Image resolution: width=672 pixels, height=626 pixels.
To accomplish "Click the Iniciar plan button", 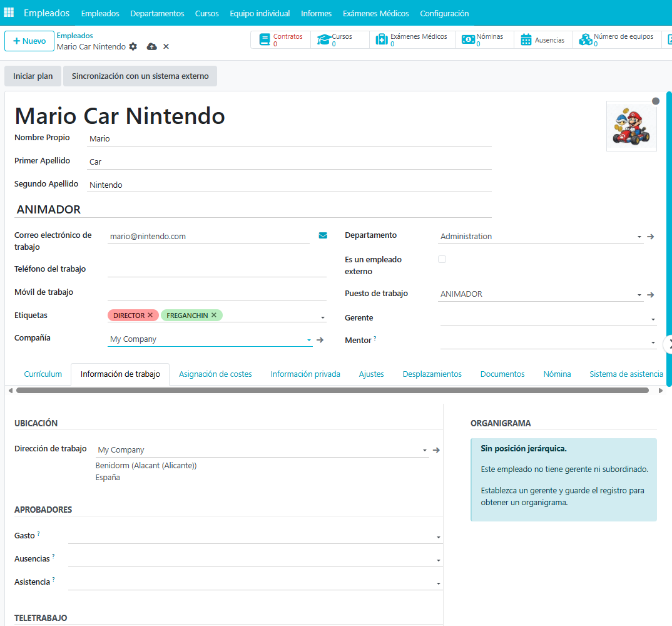I will click(x=33, y=76).
